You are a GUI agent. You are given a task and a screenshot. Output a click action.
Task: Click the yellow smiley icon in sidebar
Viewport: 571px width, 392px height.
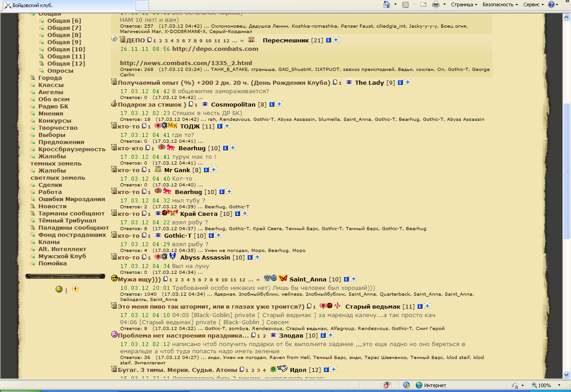pos(59,289)
